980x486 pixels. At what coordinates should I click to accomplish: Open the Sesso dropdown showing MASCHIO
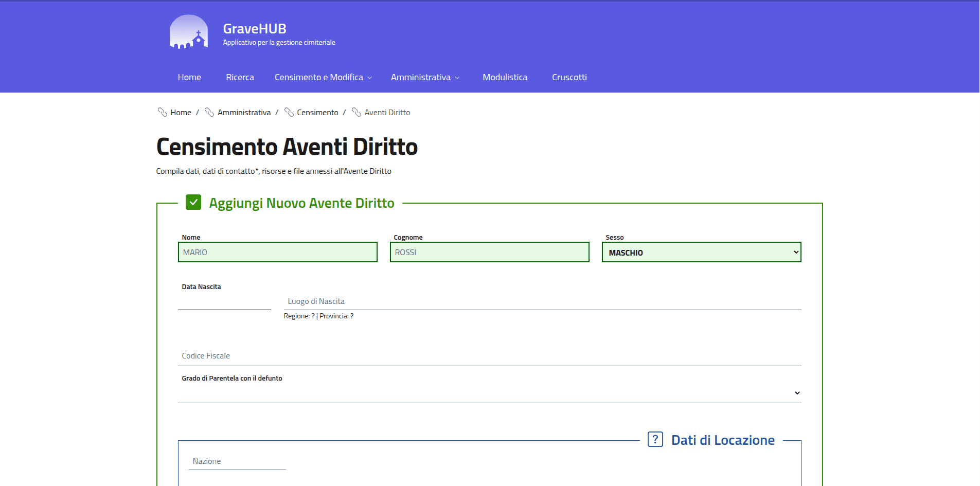tap(701, 252)
